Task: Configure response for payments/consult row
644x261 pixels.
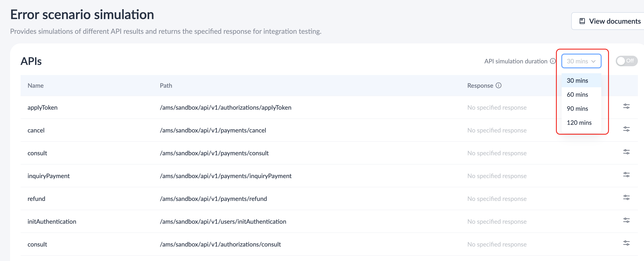Action: (x=626, y=152)
